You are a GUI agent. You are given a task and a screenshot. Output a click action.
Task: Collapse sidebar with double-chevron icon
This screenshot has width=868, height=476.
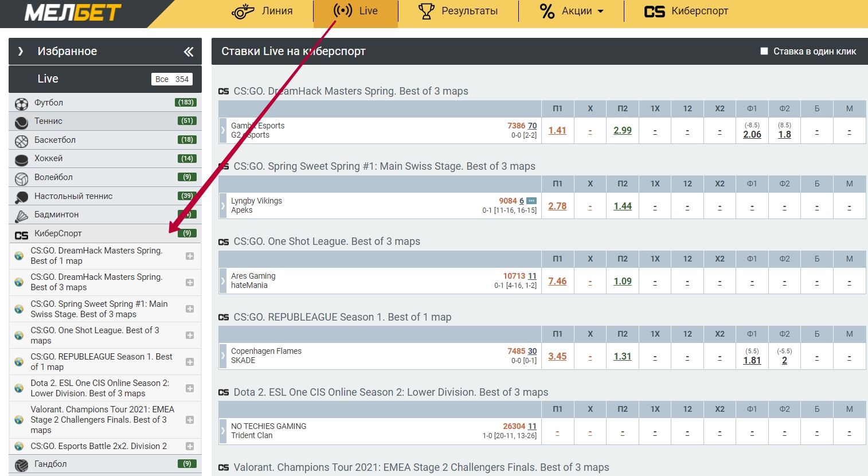click(x=189, y=52)
